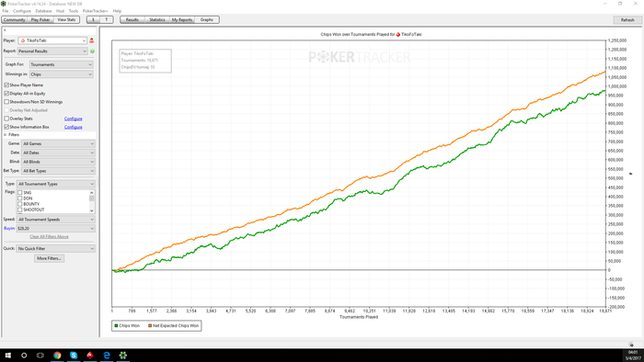Click Configure link beside Show Information Box
This screenshot has width=644, height=362.
pos(73,127)
